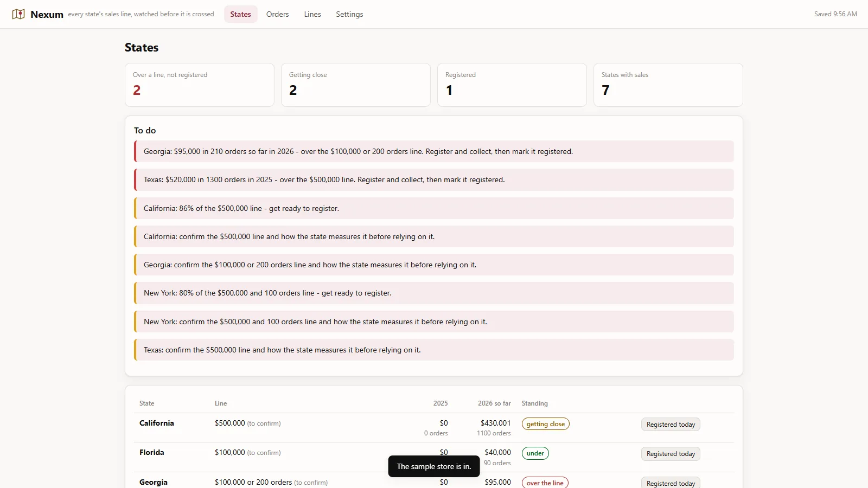The width and height of the screenshot is (868, 488).
Task: Click the 'State' column header
Action: pos(146,403)
